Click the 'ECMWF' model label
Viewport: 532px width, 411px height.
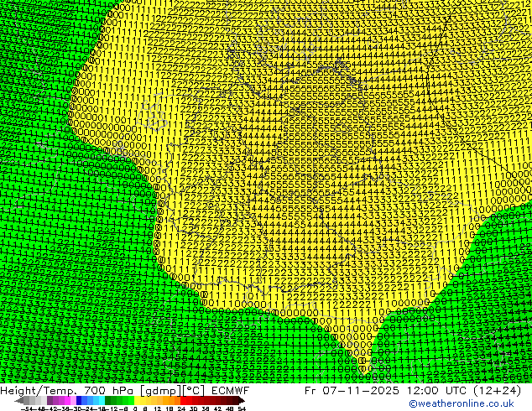click(231, 391)
